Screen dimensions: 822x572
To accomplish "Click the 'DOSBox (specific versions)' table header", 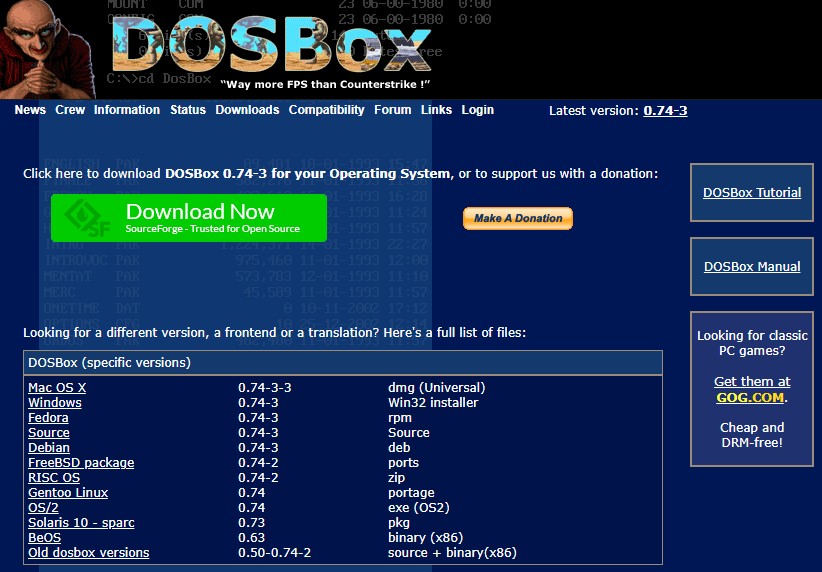I will click(x=343, y=363).
